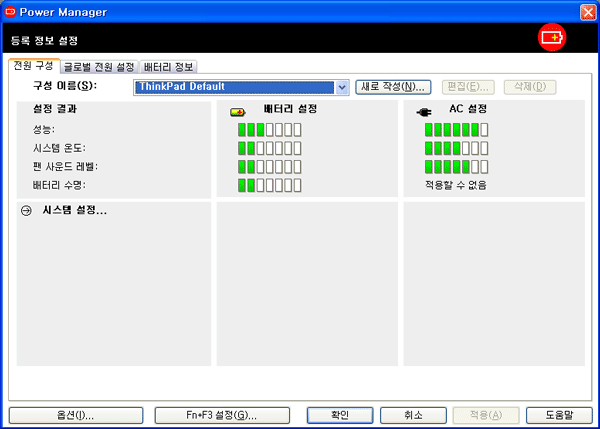
Task: Click the 팬 사운드 레벨: label
Action: 65,167
